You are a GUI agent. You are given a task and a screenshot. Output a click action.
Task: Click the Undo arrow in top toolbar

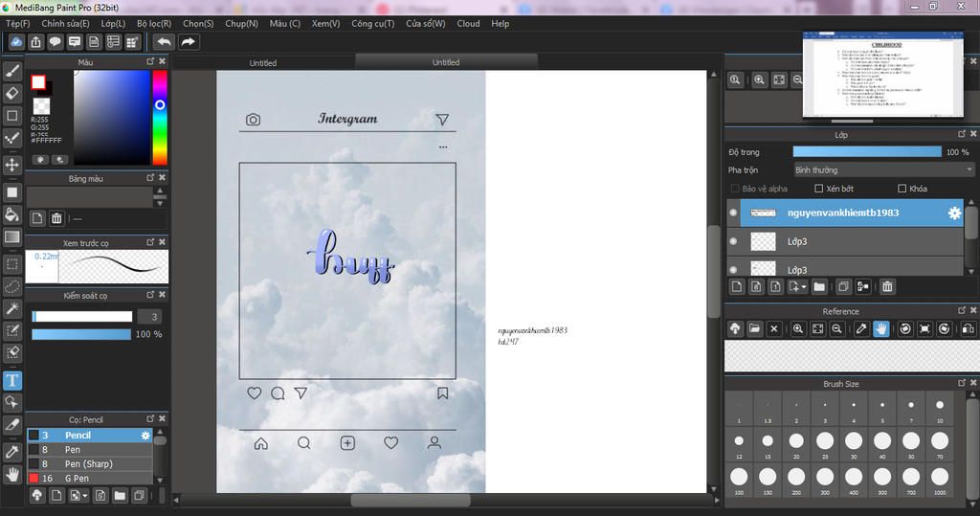(164, 42)
